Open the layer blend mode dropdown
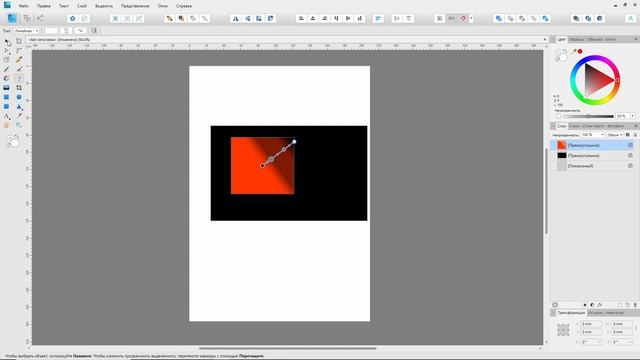640x360 pixels. (x=615, y=135)
